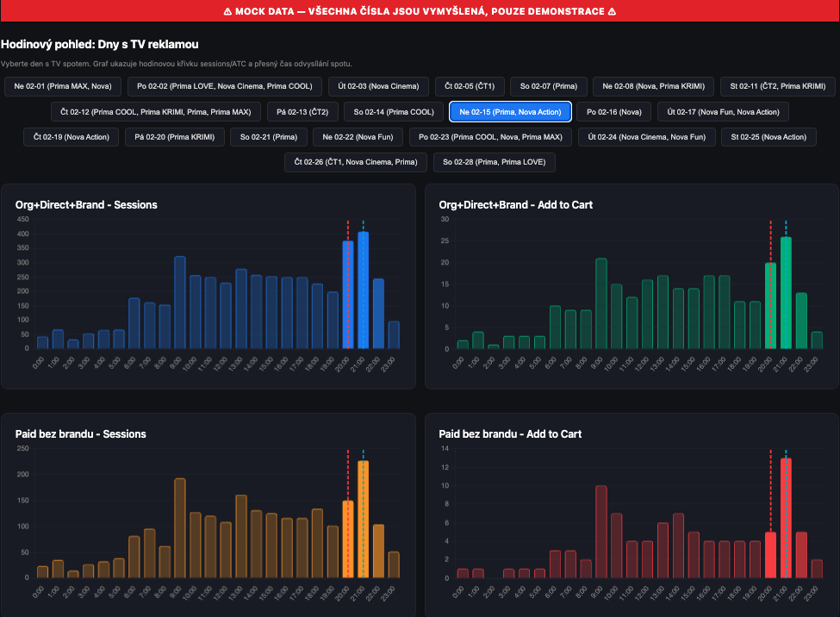Open St 02-11 (ČT2, Prima KRIMI) day
This screenshot has height=617, width=840.
pyautogui.click(x=777, y=86)
